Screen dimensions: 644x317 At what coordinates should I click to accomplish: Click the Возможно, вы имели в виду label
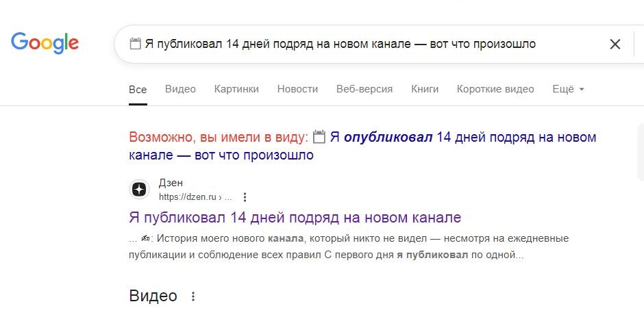coord(219,137)
